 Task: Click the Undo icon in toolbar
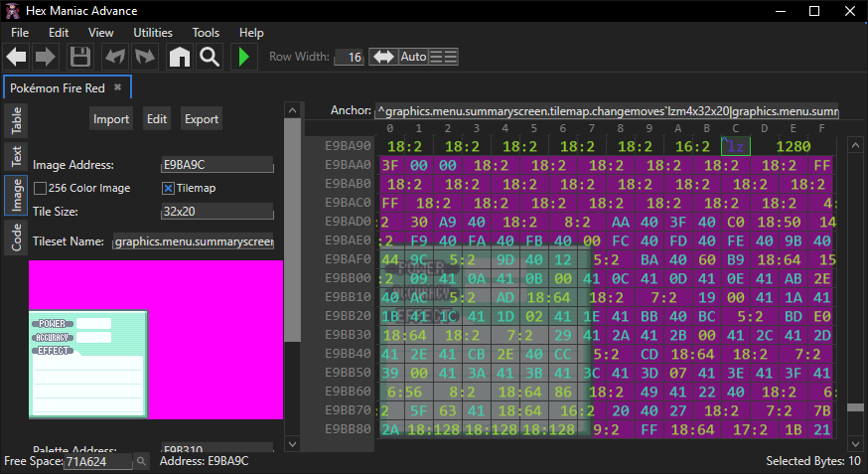(x=115, y=57)
